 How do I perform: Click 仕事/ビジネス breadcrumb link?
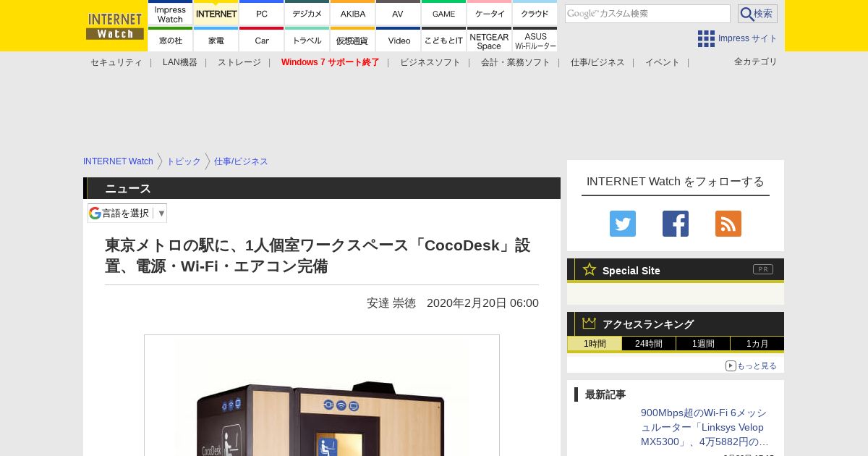click(241, 161)
